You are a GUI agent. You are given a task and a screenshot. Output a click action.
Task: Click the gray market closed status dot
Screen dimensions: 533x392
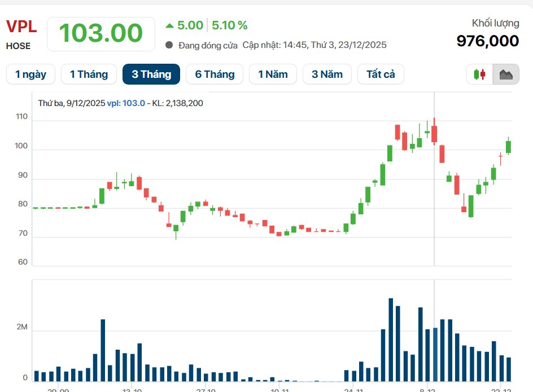[169, 45]
